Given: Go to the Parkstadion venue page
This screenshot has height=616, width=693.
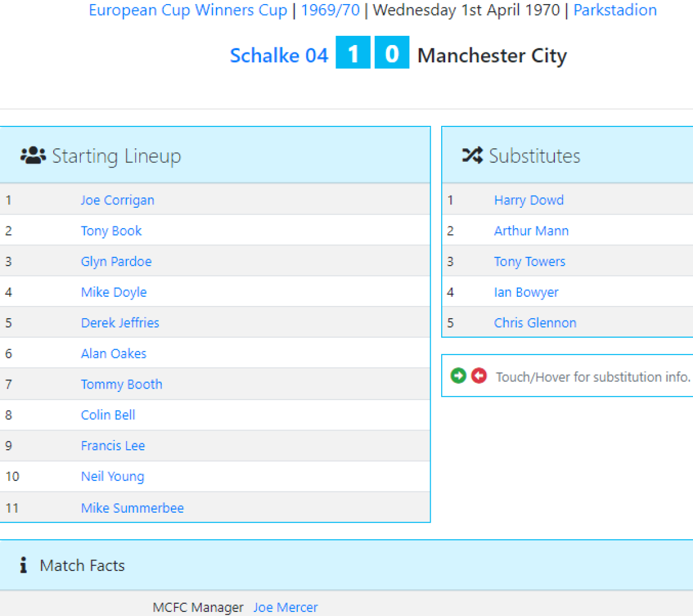Looking at the screenshot, I should click(x=615, y=10).
